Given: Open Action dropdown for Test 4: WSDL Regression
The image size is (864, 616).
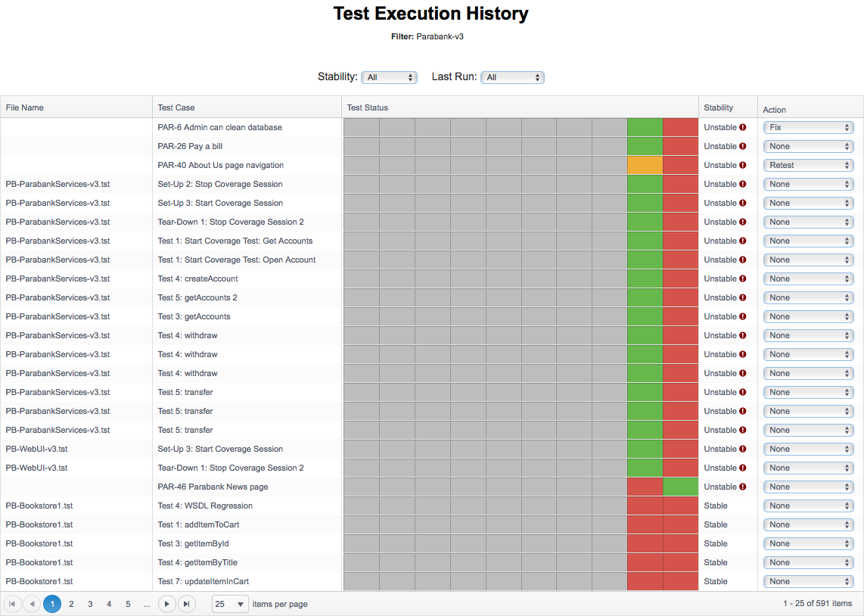Looking at the screenshot, I should [x=808, y=506].
